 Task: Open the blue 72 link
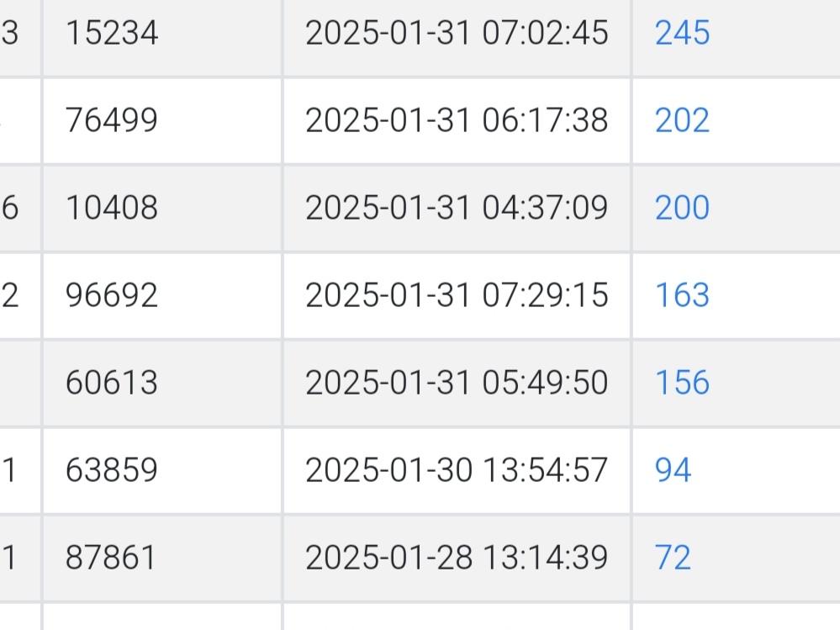click(673, 558)
